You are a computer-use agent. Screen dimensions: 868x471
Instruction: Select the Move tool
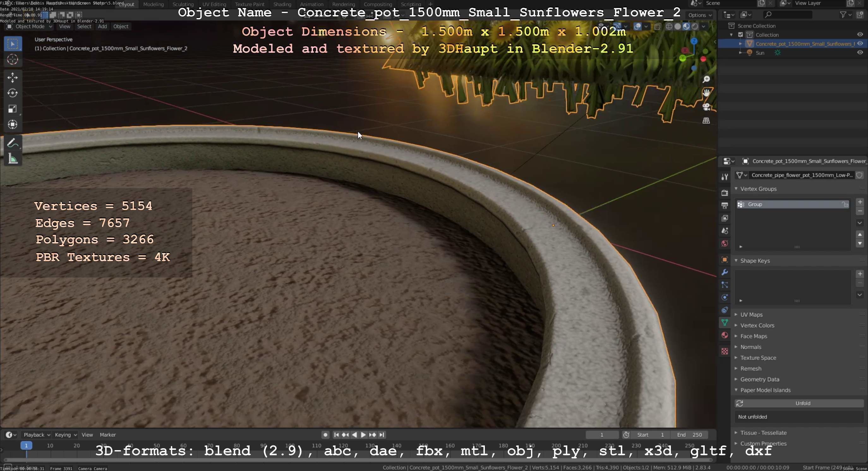(12, 78)
